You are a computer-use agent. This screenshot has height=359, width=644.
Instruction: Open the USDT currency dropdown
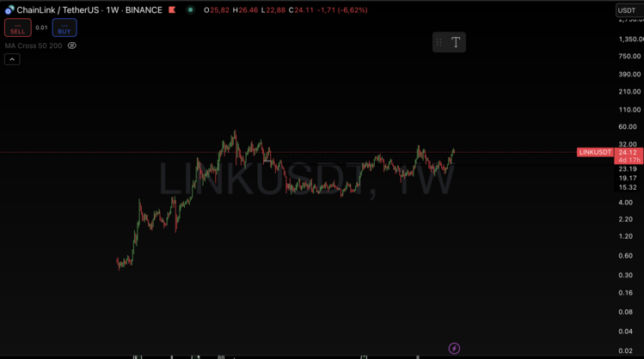[629, 10]
